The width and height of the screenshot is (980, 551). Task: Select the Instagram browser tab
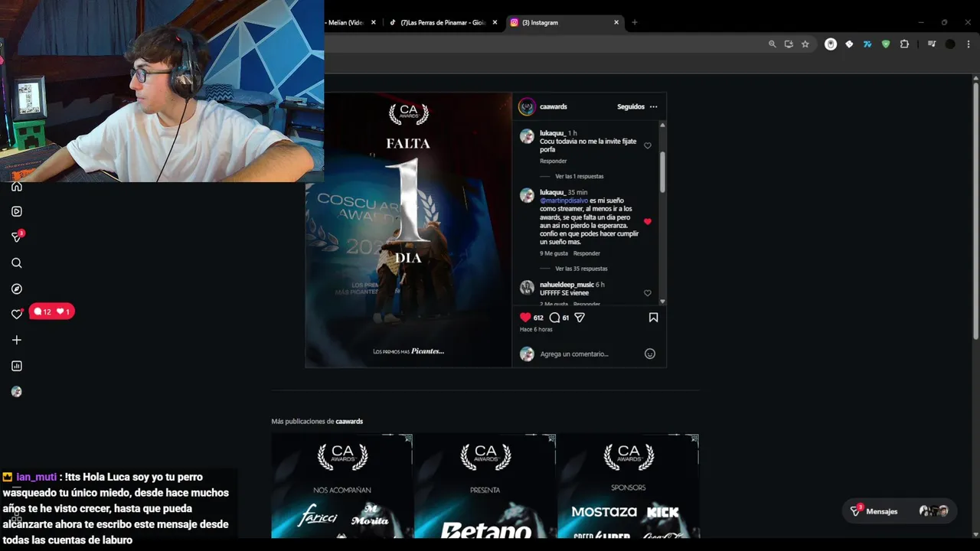[565, 22]
